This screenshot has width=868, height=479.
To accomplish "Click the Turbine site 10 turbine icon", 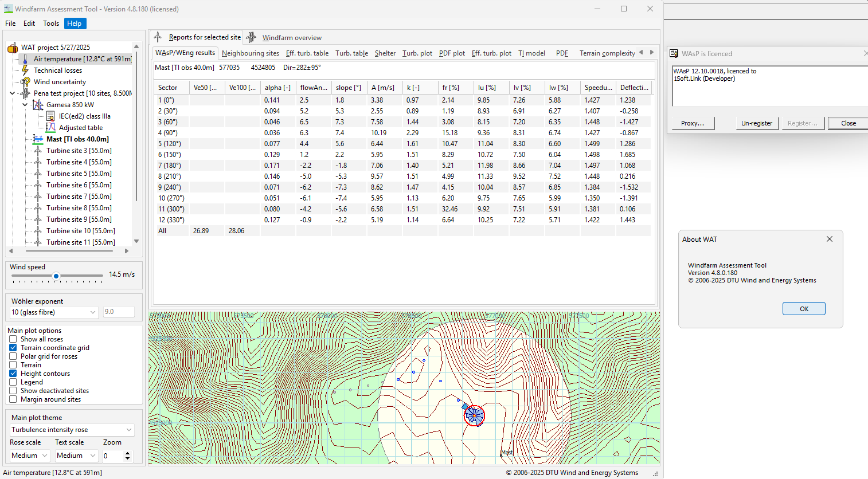I will click(38, 231).
